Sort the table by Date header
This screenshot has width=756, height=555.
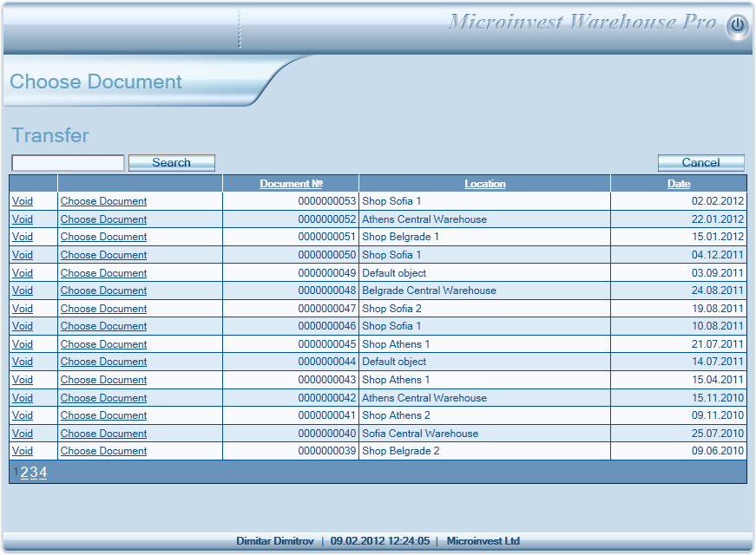point(679,184)
